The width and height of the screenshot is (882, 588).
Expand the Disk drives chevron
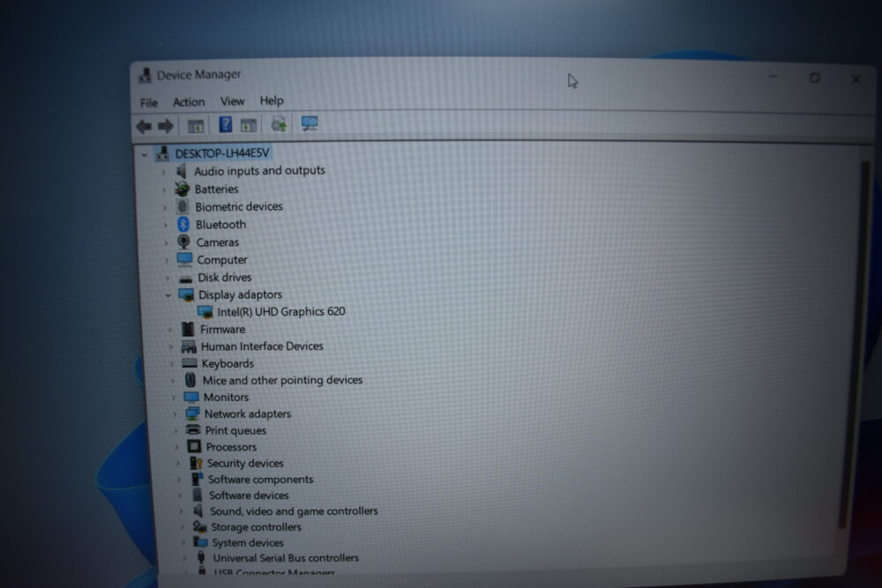pyautogui.click(x=168, y=279)
